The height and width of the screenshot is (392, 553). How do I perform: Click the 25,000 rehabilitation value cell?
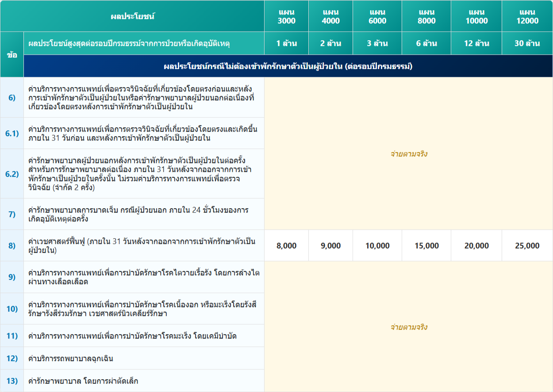(x=527, y=246)
